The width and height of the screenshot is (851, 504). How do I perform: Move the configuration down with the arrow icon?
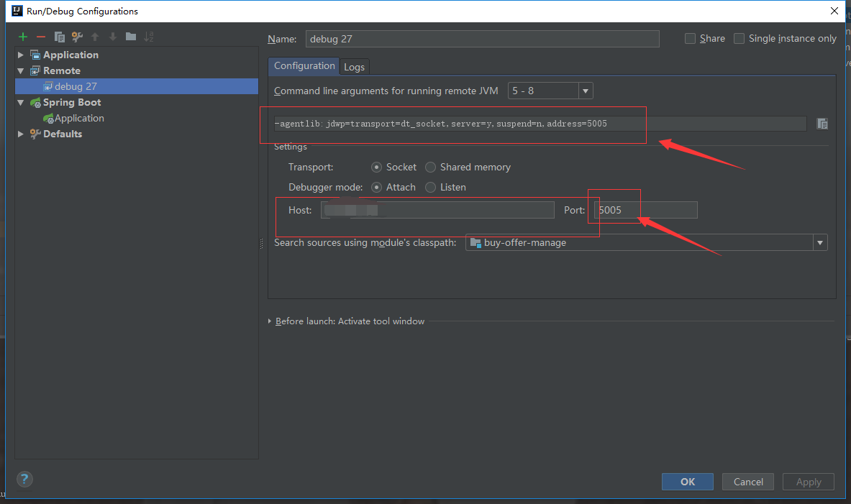pyautogui.click(x=113, y=37)
